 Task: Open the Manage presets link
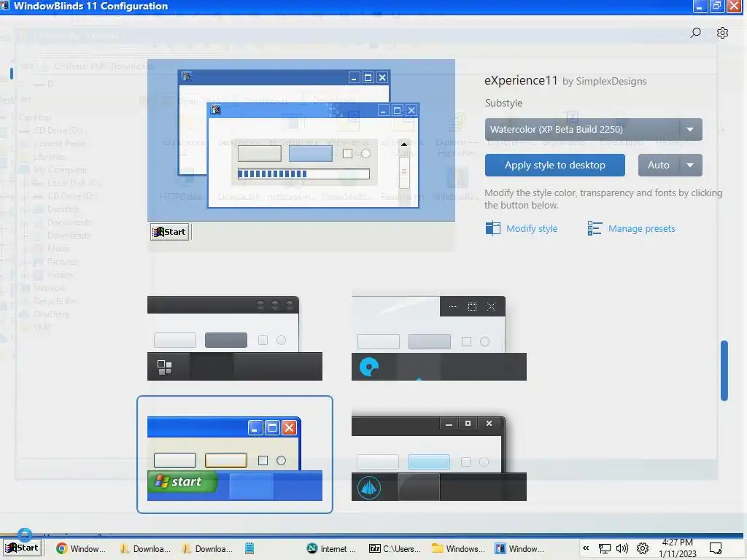click(x=641, y=228)
